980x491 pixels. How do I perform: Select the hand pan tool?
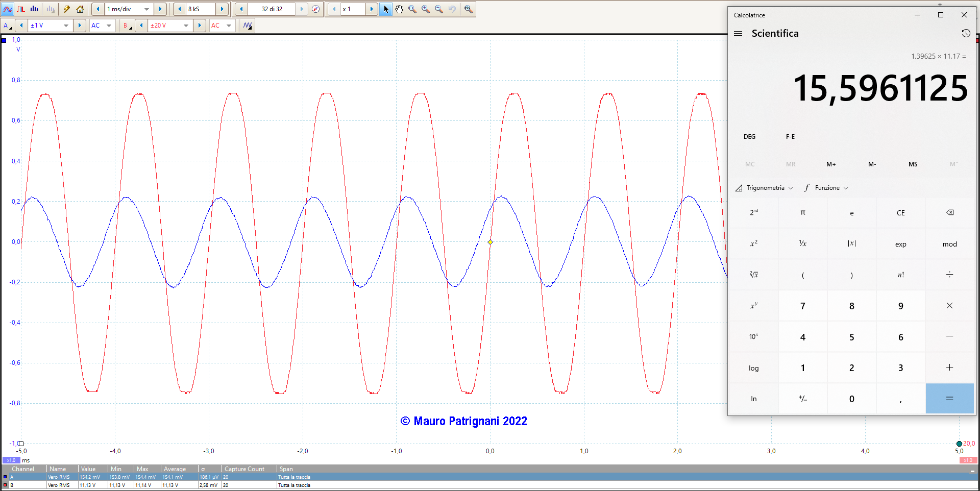tap(399, 9)
